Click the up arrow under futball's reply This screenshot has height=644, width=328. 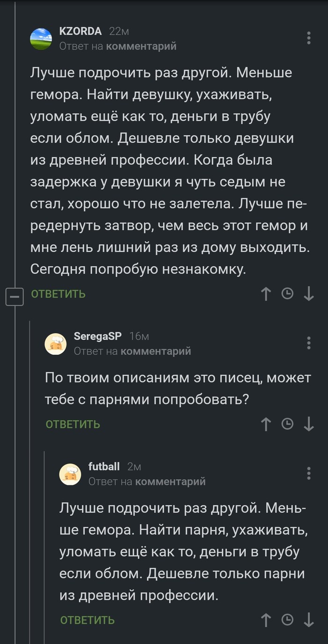coord(266,620)
